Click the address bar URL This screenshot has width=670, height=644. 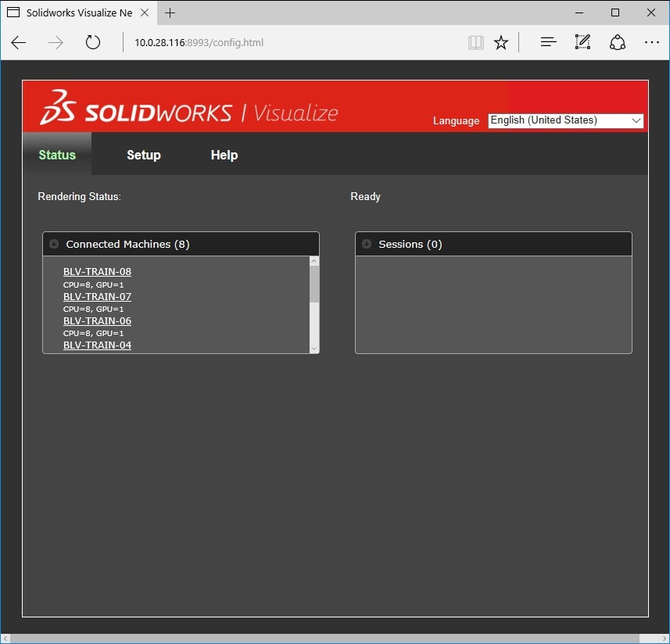(x=199, y=43)
